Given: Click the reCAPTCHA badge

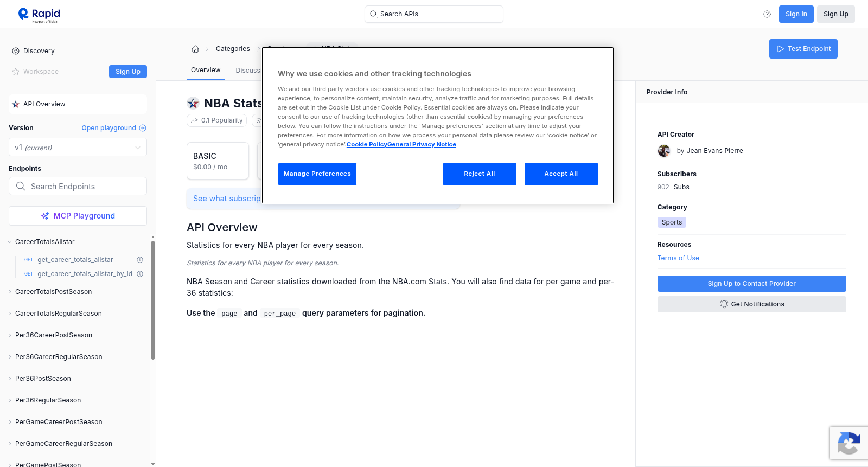Looking at the screenshot, I should click(849, 443).
